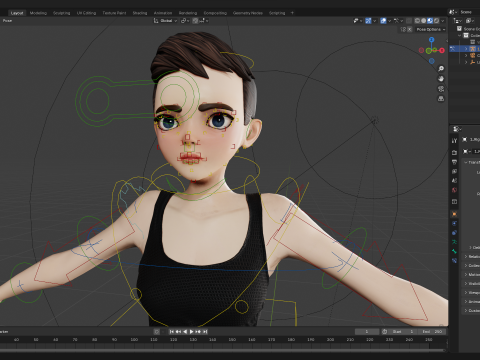
Task: Open the object type visibility dropdown
Action: click(x=358, y=21)
